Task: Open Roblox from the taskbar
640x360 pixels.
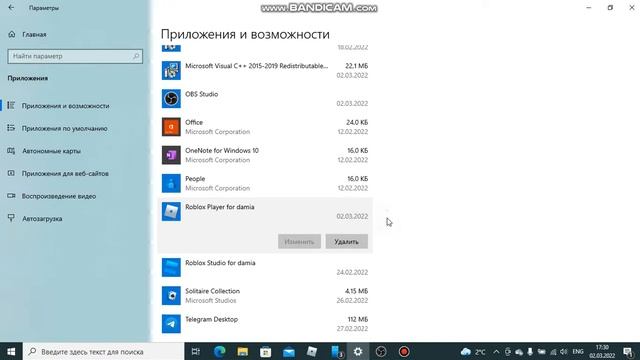Action: coord(312,351)
